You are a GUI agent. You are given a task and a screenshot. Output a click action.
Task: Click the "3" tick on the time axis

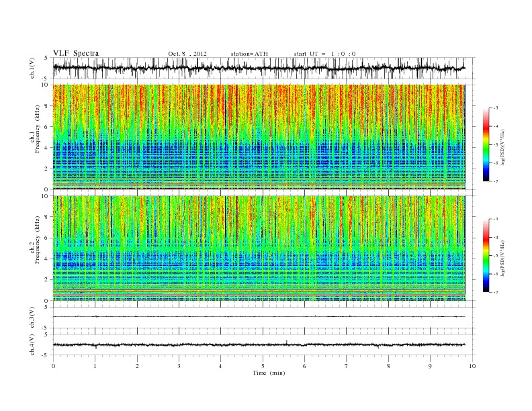point(179,366)
